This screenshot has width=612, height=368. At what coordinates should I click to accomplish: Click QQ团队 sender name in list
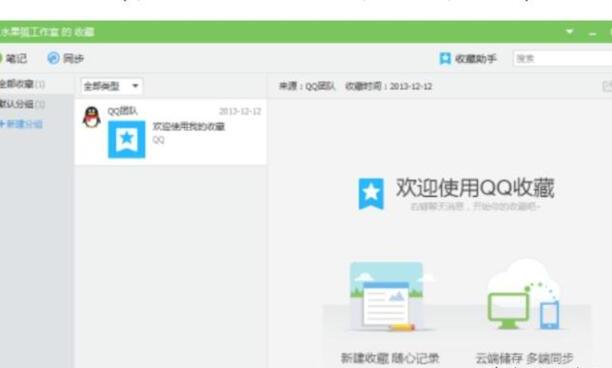coord(123,111)
